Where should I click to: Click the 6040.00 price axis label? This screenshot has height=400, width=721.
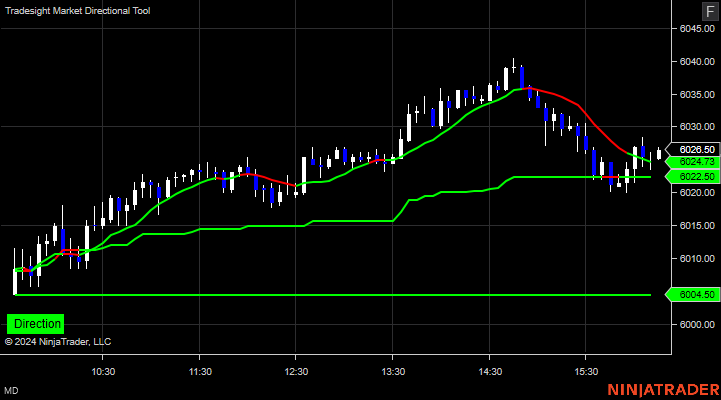[x=697, y=62]
